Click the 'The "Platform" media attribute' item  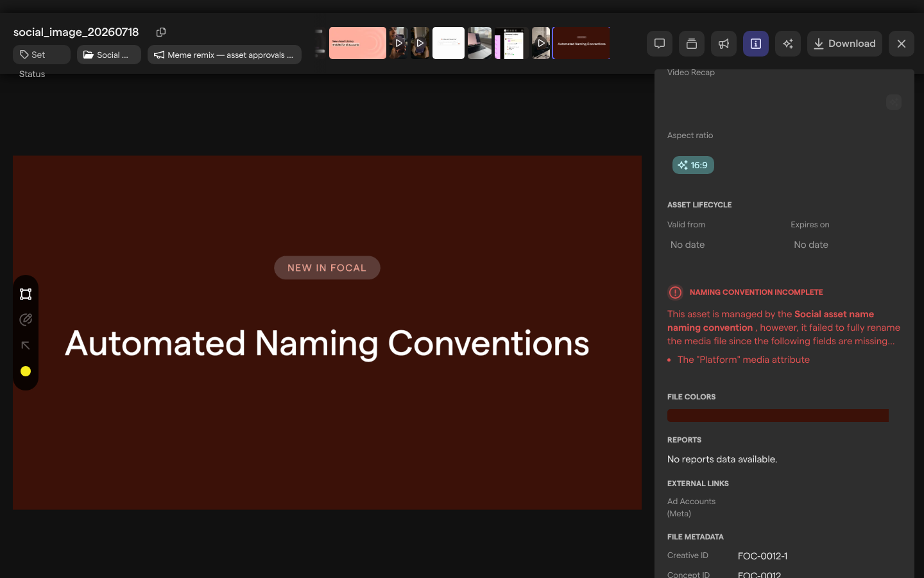[x=744, y=360]
